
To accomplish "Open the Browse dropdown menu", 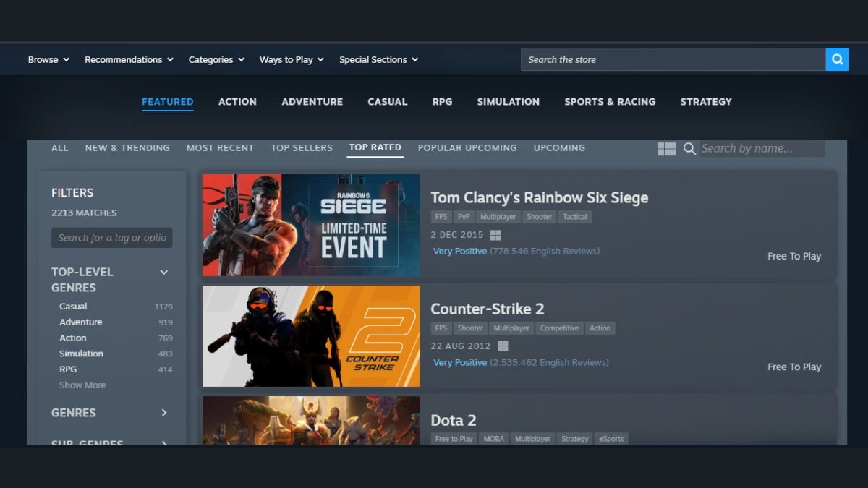I will (x=48, y=59).
